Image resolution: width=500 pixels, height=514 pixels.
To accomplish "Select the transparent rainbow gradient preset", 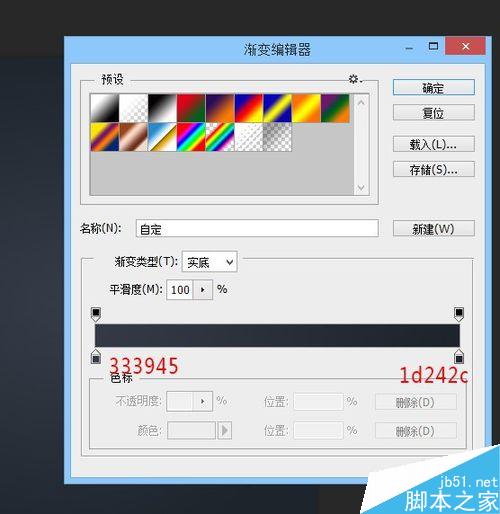I will pyautogui.click(x=220, y=137).
